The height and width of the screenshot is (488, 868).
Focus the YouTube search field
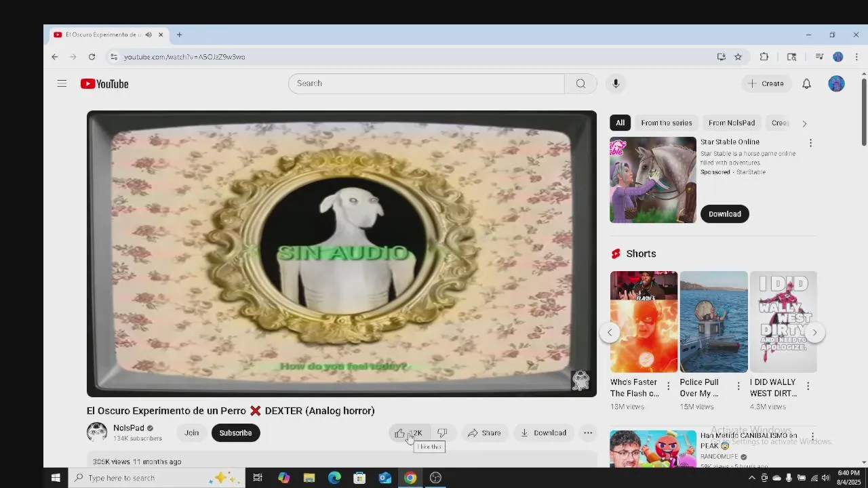click(427, 83)
